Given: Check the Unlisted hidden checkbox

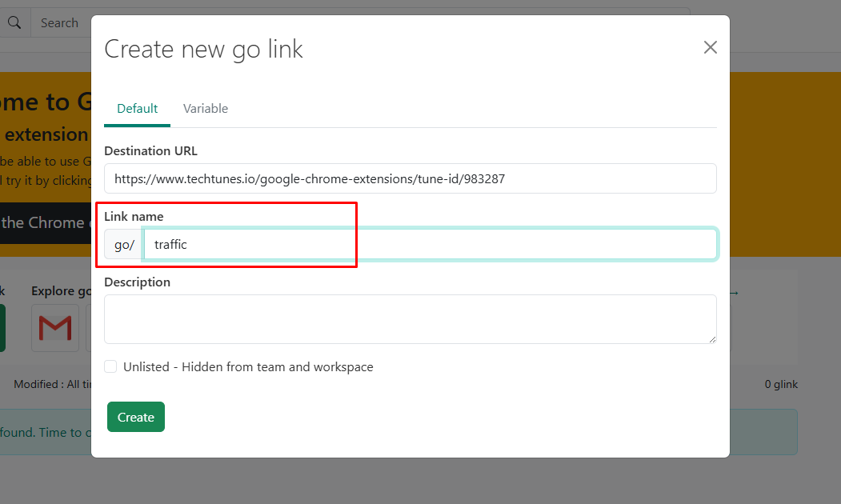Looking at the screenshot, I should click(110, 366).
